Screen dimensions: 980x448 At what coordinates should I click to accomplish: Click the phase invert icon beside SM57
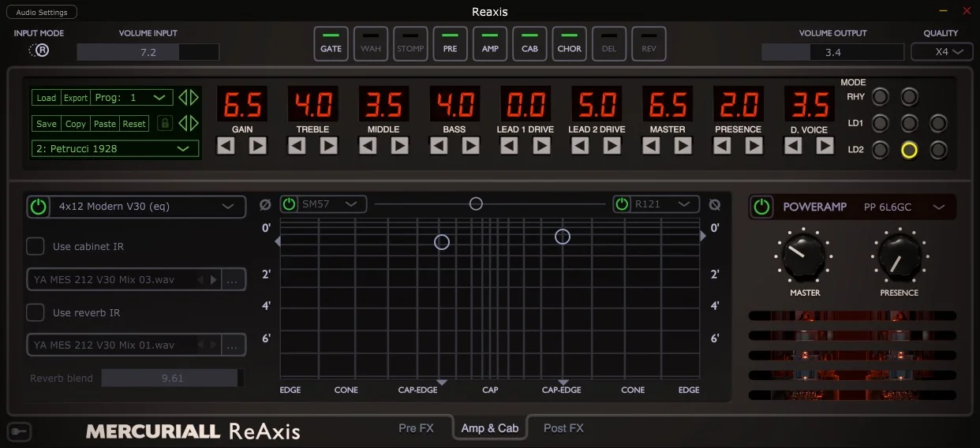click(265, 204)
